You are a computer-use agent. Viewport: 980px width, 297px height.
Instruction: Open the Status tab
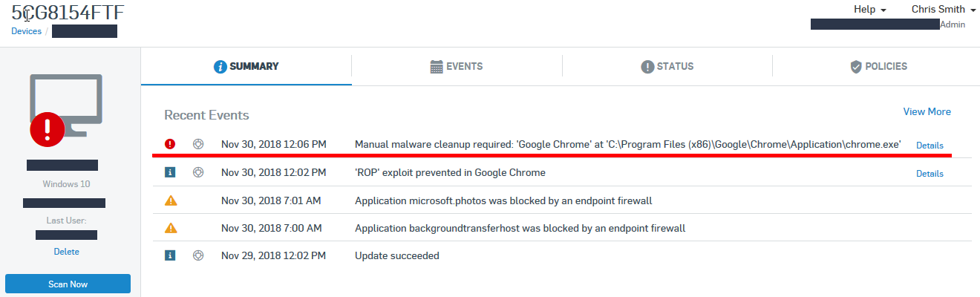tap(667, 66)
